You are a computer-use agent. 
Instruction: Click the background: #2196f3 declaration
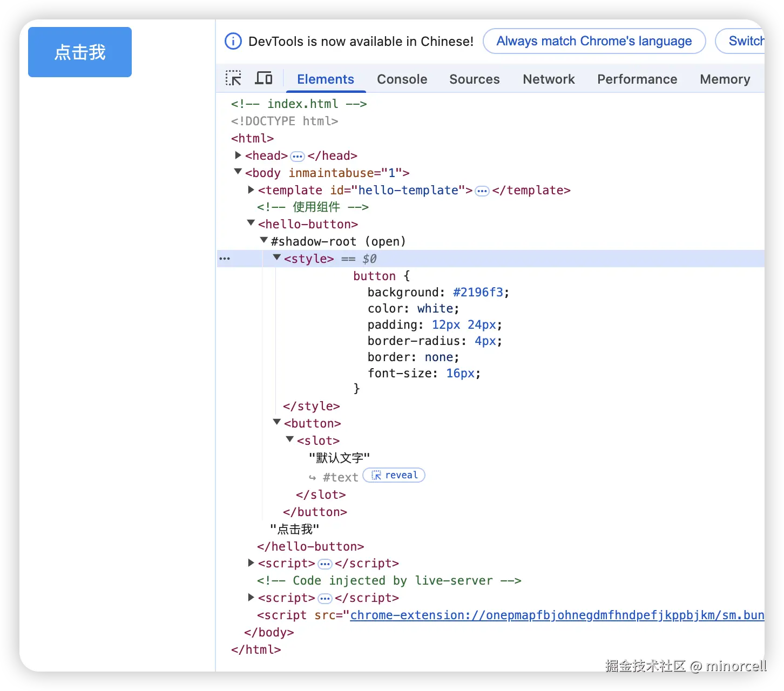438,293
